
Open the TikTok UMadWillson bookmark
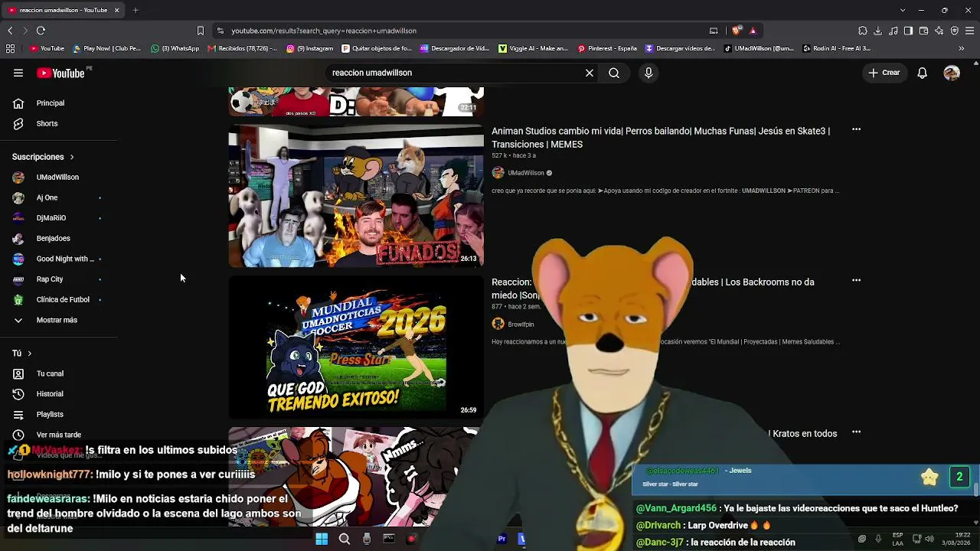759,48
